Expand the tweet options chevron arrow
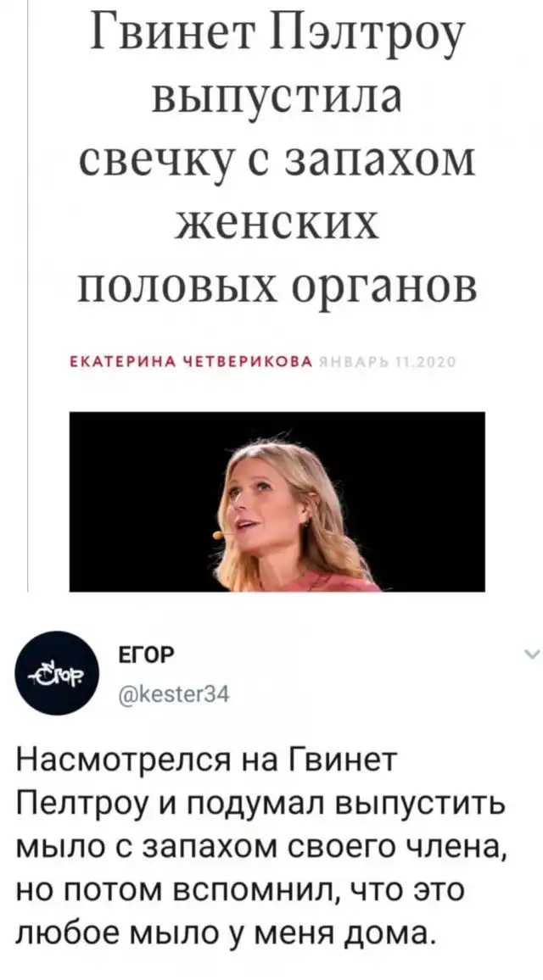Screen dimensions: 543x980 coord(530,655)
